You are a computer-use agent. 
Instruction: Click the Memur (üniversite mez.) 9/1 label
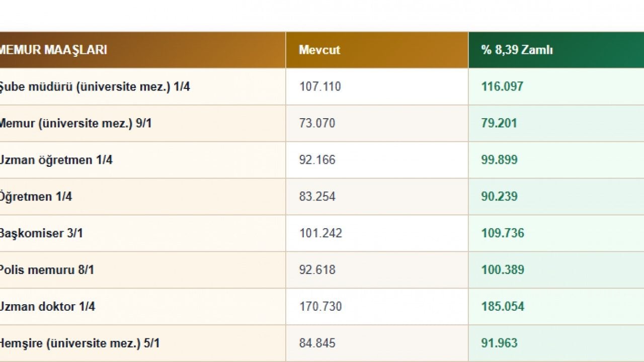pos(75,123)
